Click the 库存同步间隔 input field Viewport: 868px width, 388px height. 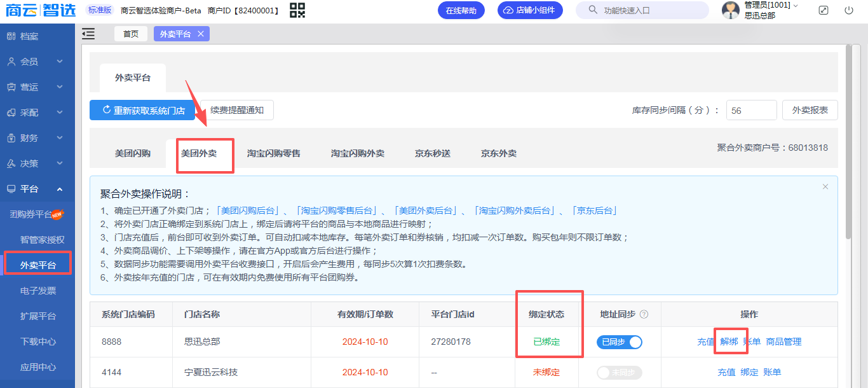pyautogui.click(x=751, y=110)
